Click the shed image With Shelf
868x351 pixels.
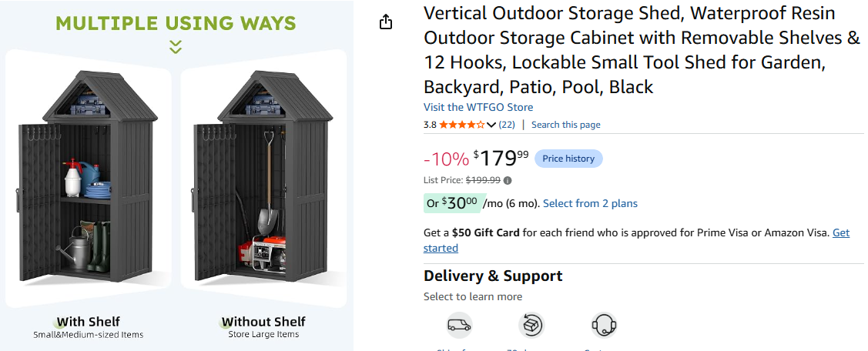click(89, 176)
